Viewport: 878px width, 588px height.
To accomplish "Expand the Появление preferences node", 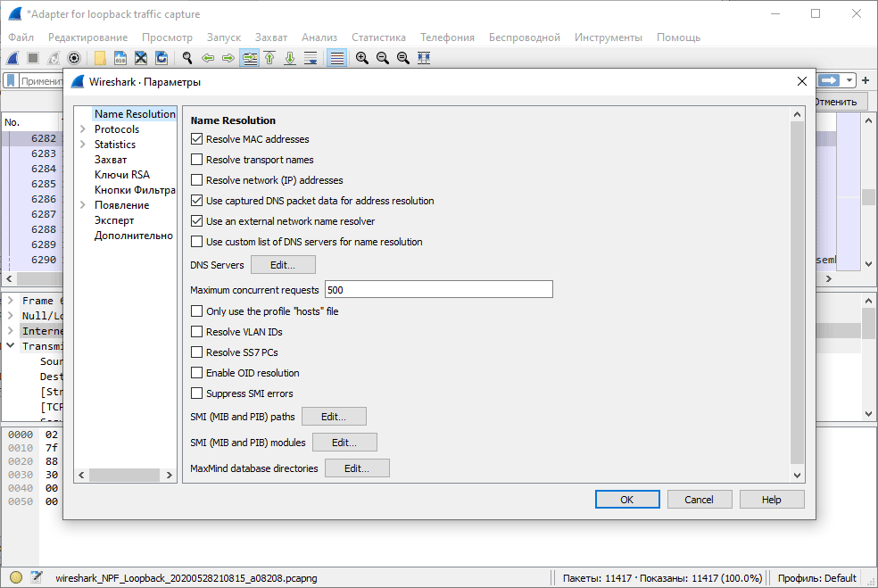I will (83, 205).
